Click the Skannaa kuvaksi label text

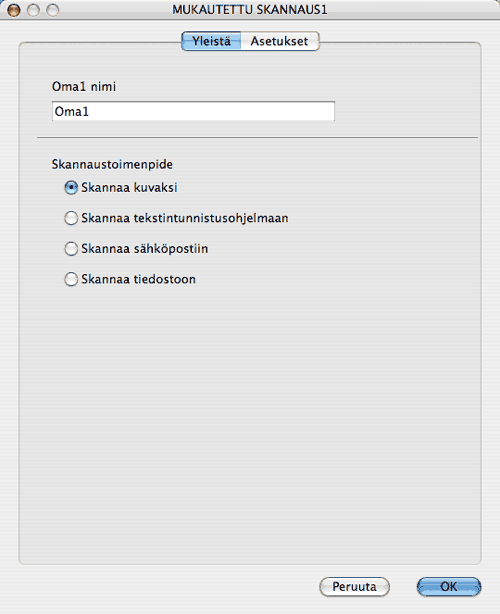[x=129, y=188]
